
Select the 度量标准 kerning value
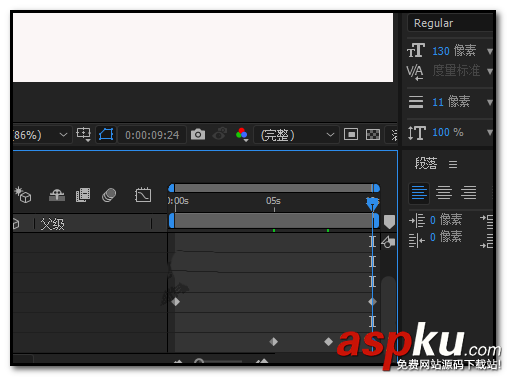coord(456,71)
